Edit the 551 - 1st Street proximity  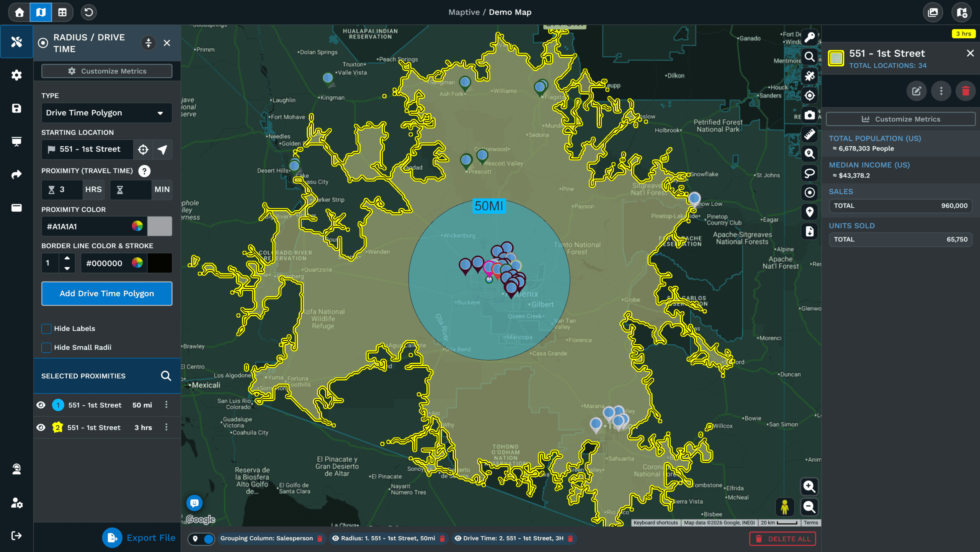[916, 91]
